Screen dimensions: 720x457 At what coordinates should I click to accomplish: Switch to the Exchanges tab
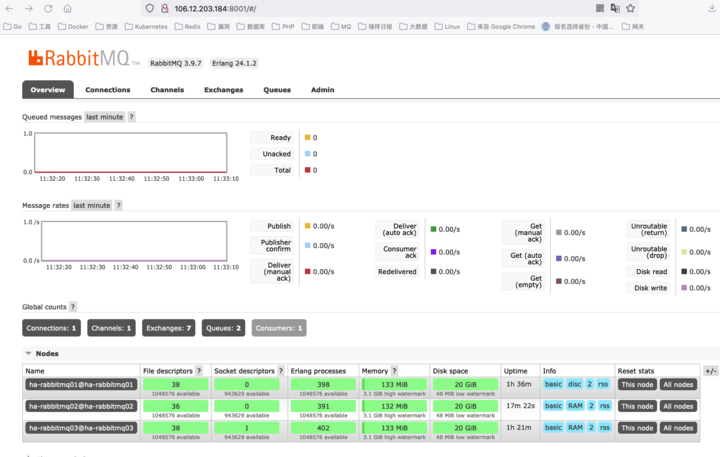(224, 90)
